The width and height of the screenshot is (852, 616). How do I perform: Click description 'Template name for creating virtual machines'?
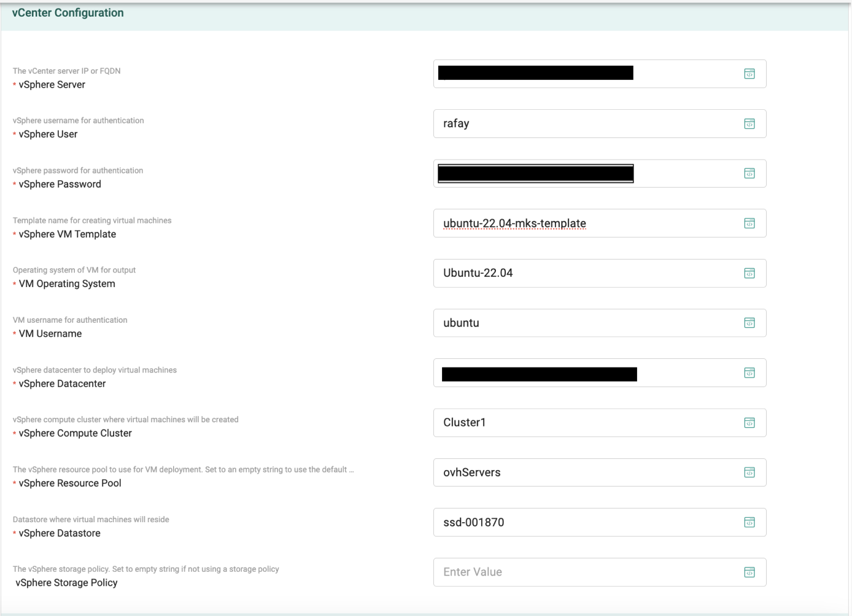click(x=92, y=220)
